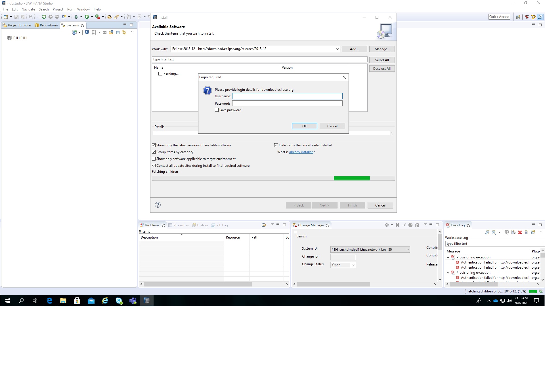Image resolution: width=545 pixels, height=392 pixels.
Task: Click the Collapse All icon in Systems view
Action: [118, 32]
